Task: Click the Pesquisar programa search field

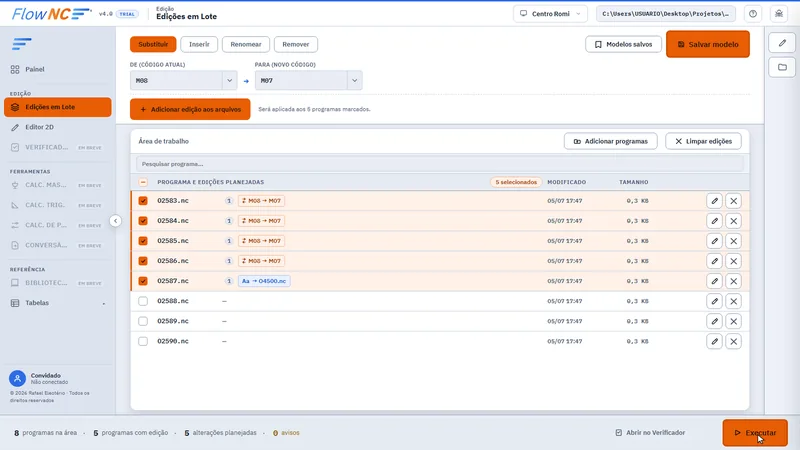Action: pyautogui.click(x=439, y=164)
